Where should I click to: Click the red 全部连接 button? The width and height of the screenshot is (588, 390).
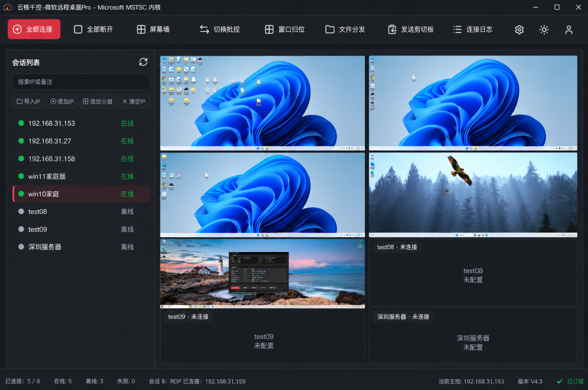click(x=34, y=29)
